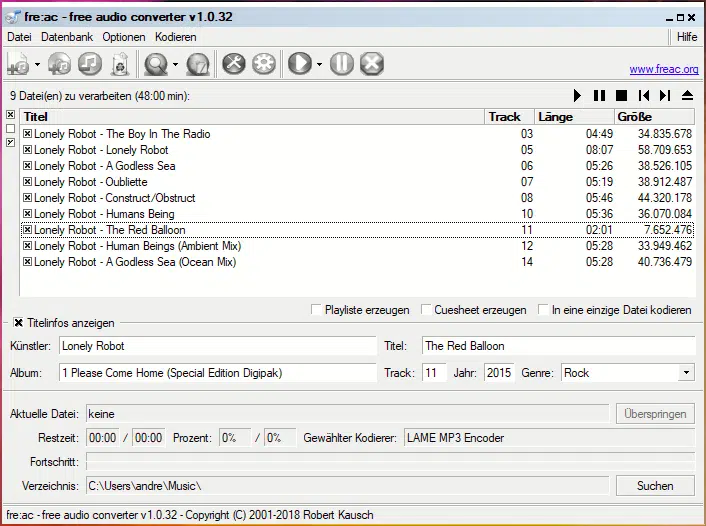Open dropdown arrow next to add files icon
The width and height of the screenshot is (706, 526).
[37, 64]
